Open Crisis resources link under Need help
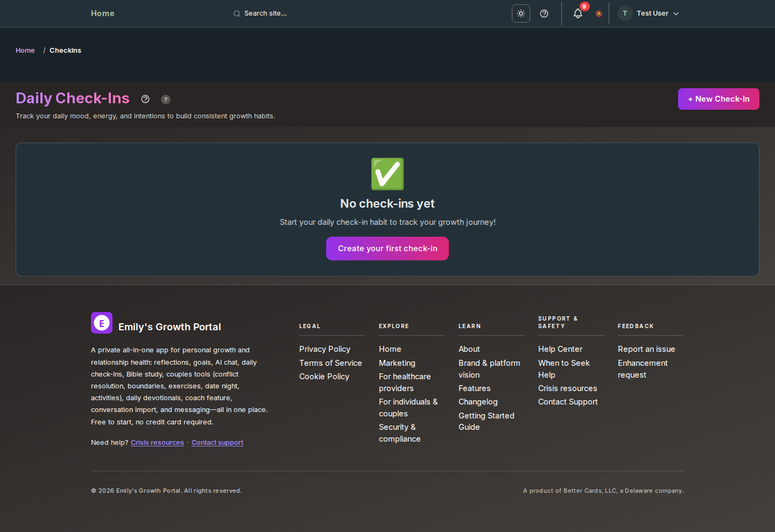 (157, 443)
